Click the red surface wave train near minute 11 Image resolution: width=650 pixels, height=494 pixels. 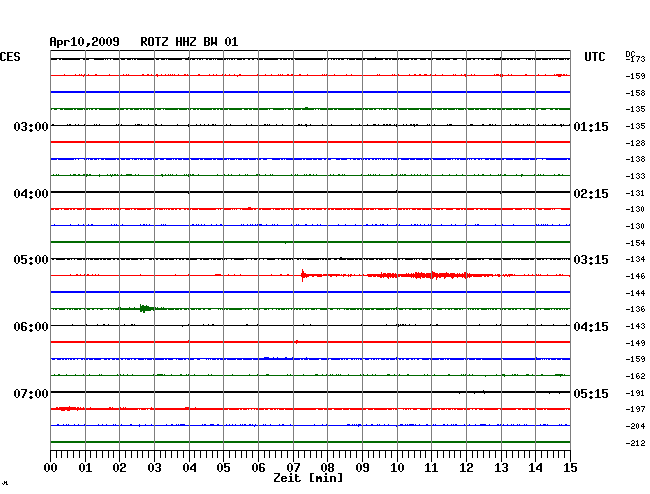tap(431, 275)
